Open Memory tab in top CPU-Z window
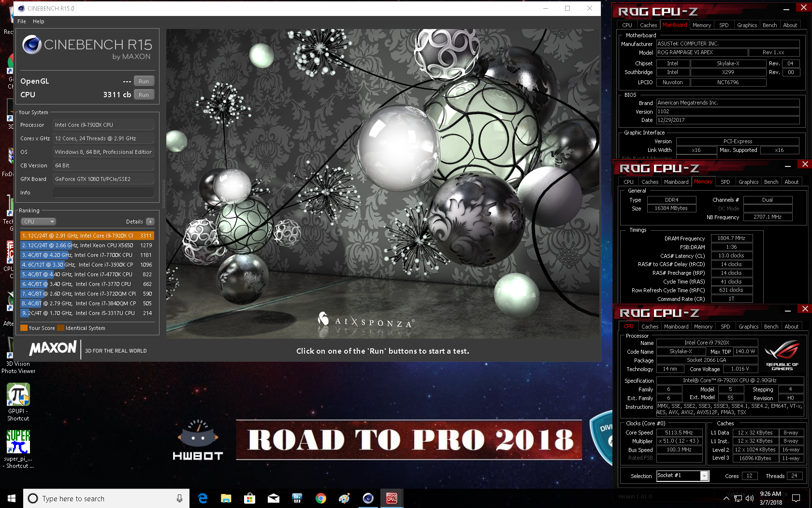Viewport: 812px width, 508px height. coord(701,25)
